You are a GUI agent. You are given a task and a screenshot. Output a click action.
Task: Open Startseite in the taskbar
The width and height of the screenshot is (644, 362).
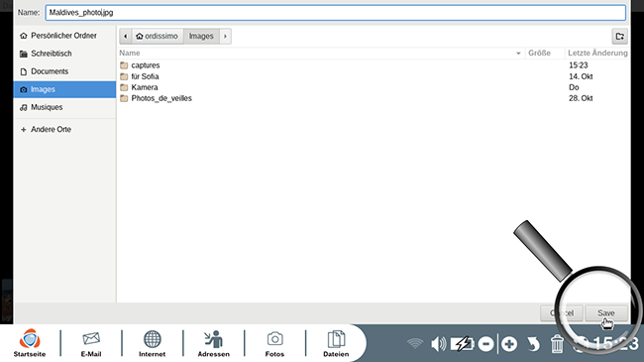pos(30,343)
